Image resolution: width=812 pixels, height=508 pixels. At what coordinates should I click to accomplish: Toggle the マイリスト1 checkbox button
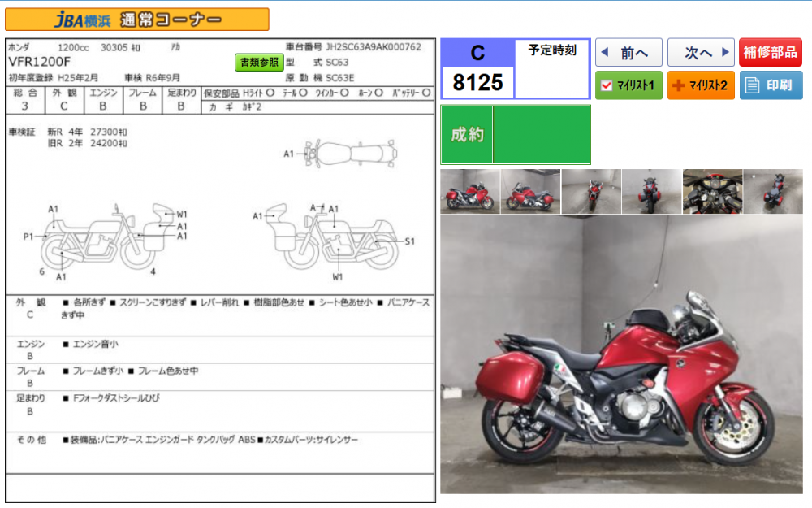point(628,85)
